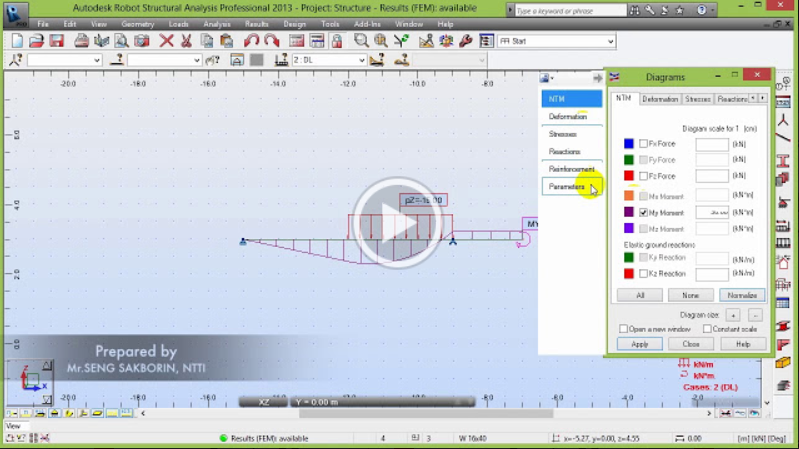Enable the Fx Force checkbox

pyautogui.click(x=644, y=144)
